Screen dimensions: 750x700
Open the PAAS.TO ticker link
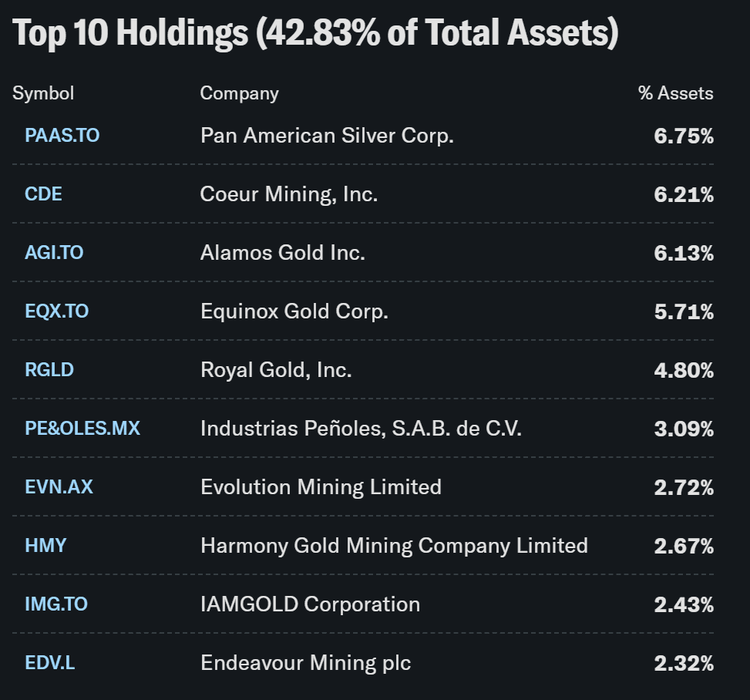point(62,136)
